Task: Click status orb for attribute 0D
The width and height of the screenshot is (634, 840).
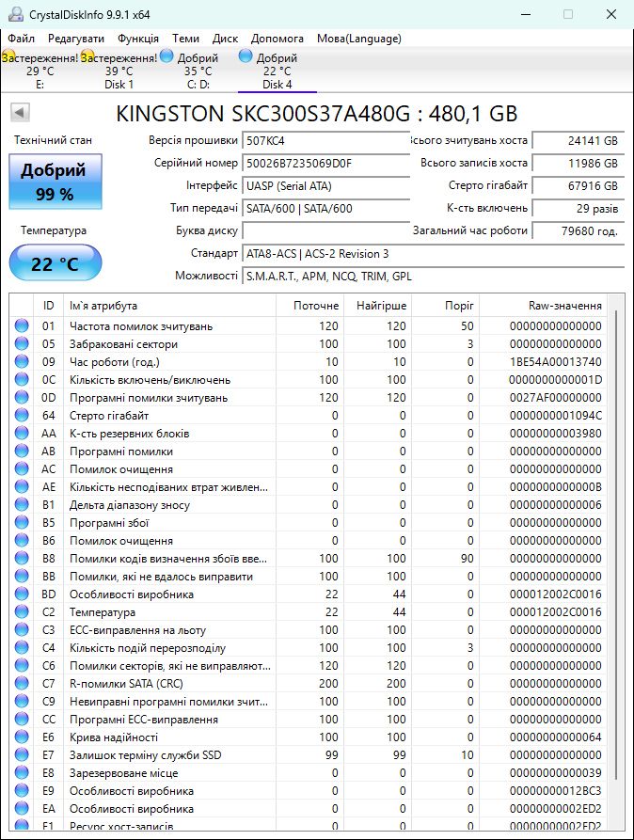Action: tap(22, 398)
